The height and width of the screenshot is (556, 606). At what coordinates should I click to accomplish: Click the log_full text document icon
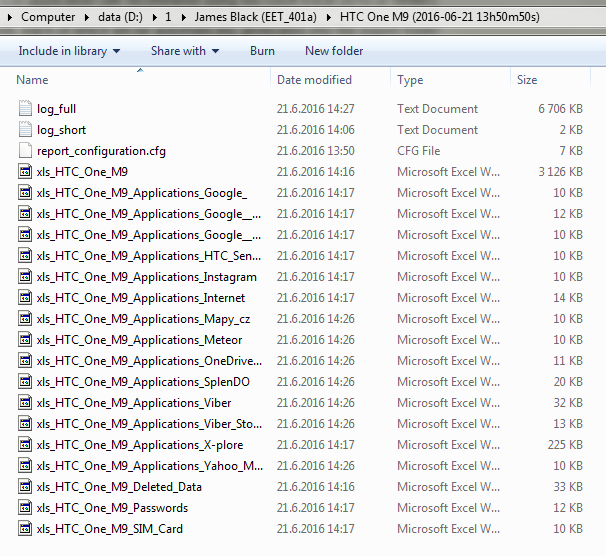coord(26,109)
